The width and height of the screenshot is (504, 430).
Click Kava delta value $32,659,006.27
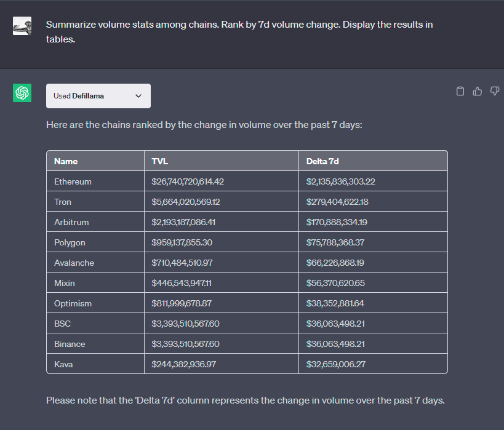point(336,364)
